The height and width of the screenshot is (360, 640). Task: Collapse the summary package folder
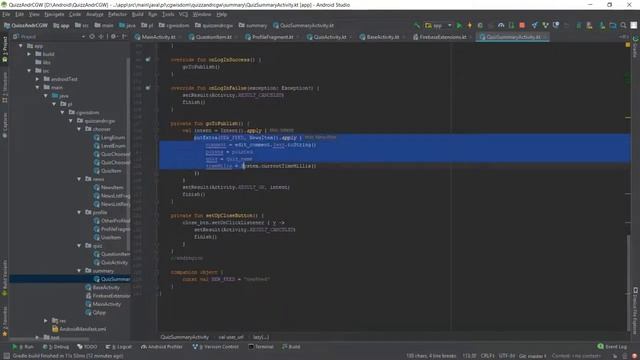click(x=79, y=271)
